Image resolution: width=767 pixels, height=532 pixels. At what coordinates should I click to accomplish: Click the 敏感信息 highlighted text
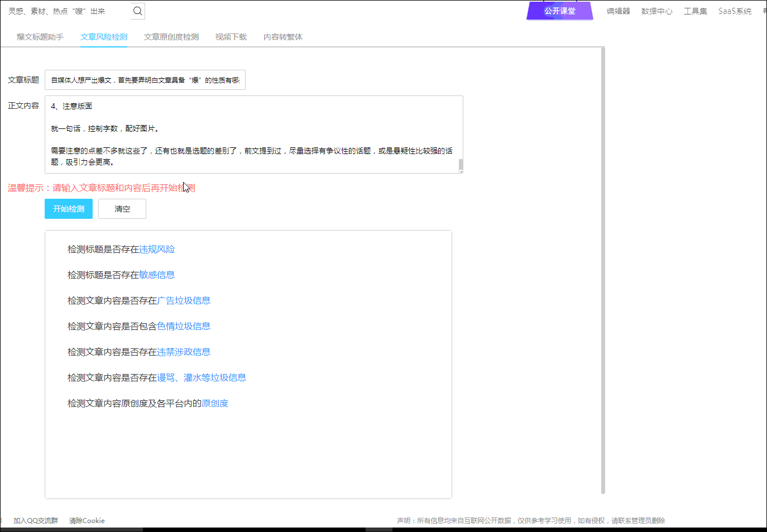coord(157,275)
